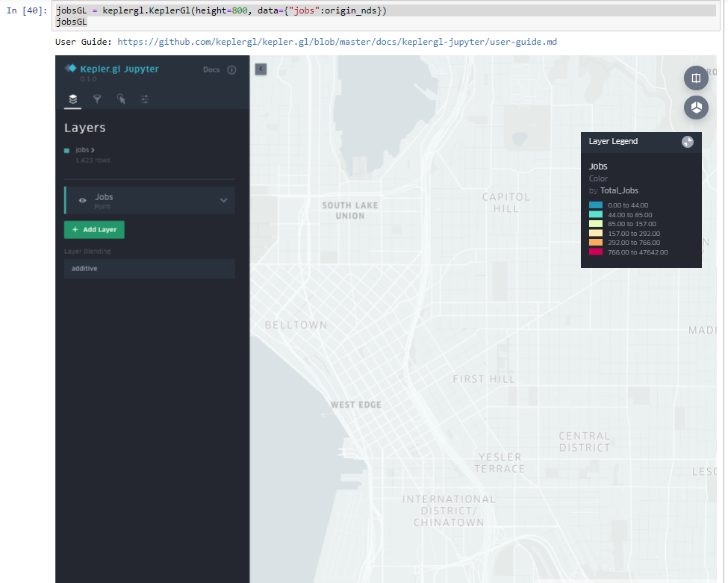Image resolution: width=728 pixels, height=583 pixels.
Task: Select the Kepler.gl Jupyter title
Action: pos(118,69)
